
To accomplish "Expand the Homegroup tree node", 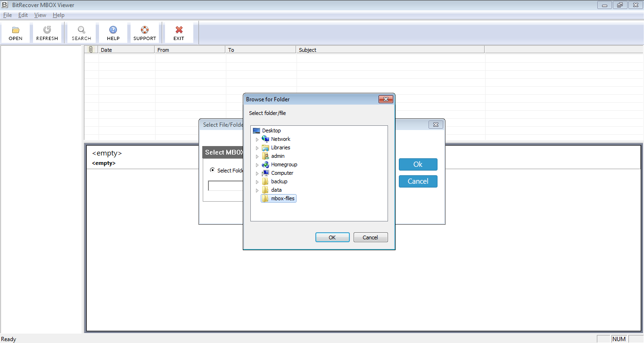I will click(x=257, y=165).
